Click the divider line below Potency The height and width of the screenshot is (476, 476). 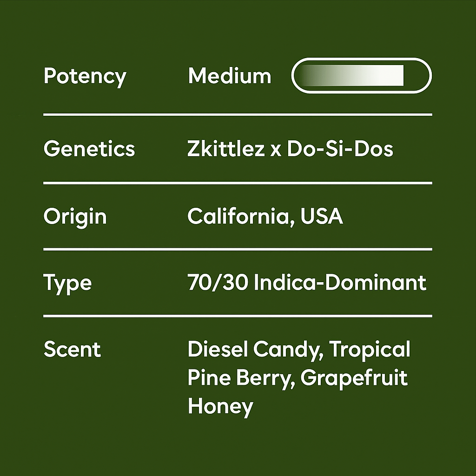[238, 114]
